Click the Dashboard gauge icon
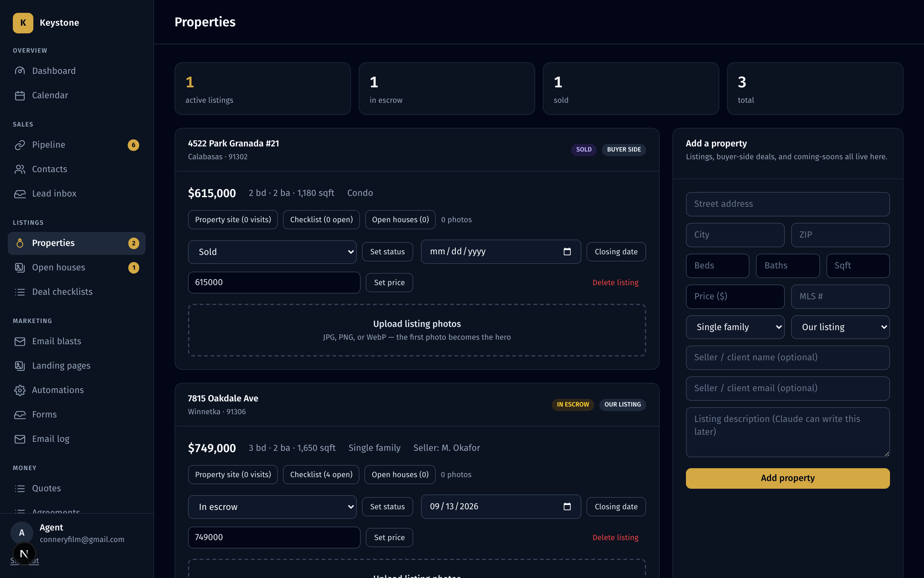 click(x=20, y=71)
